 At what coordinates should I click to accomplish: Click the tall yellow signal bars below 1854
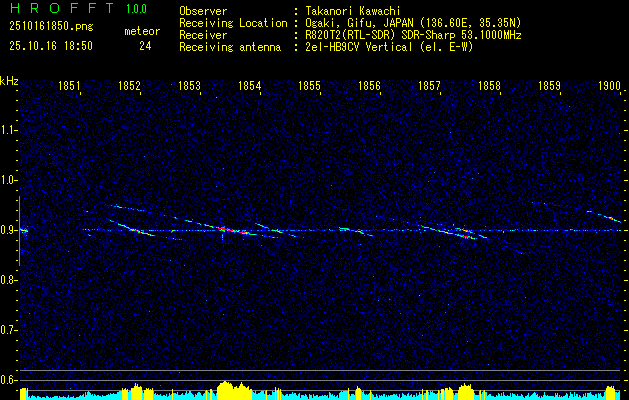[x=233, y=390]
